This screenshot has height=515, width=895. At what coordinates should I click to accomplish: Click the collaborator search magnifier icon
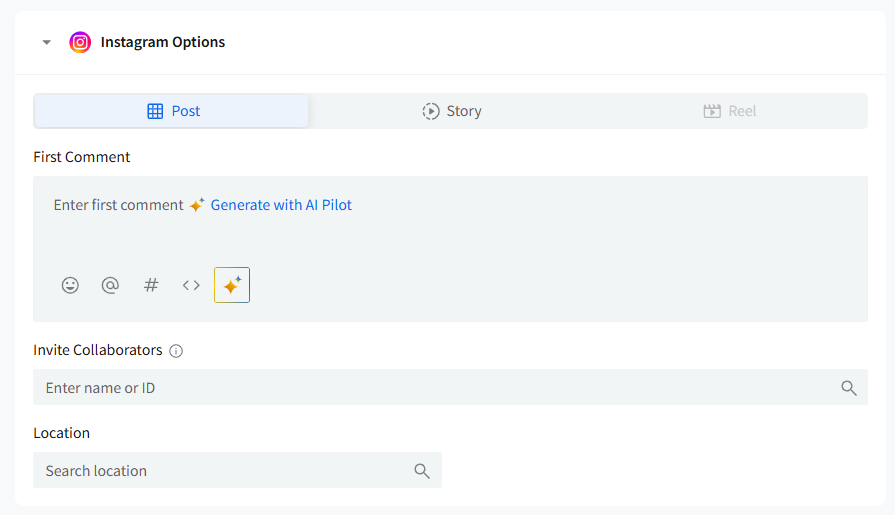point(849,388)
